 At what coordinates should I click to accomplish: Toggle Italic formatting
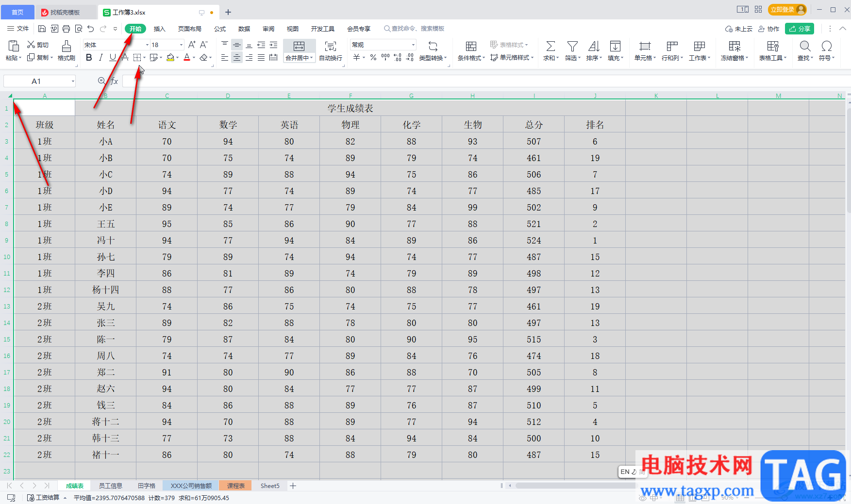point(100,57)
